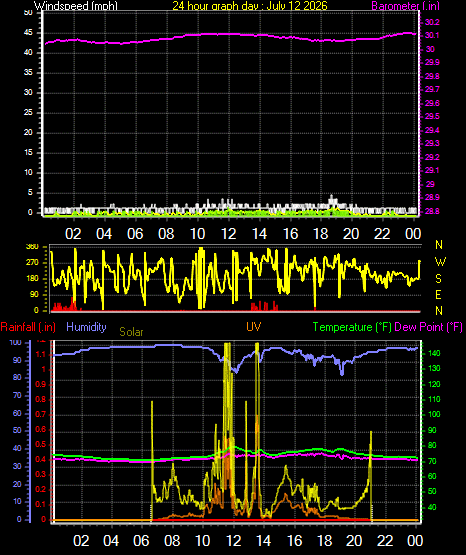Screen dimensions: 466x555
Task: Click the red "Rainfall (.in)" legend label
Action: click(28, 327)
